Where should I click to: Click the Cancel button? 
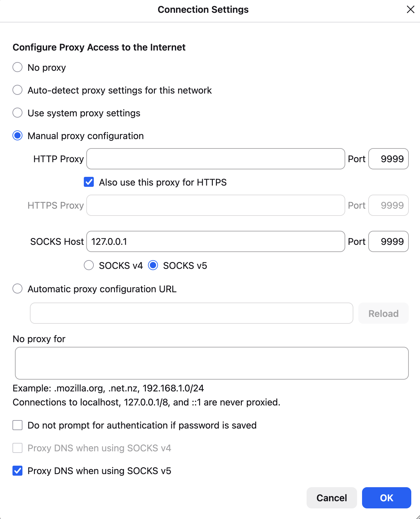pos(332,498)
